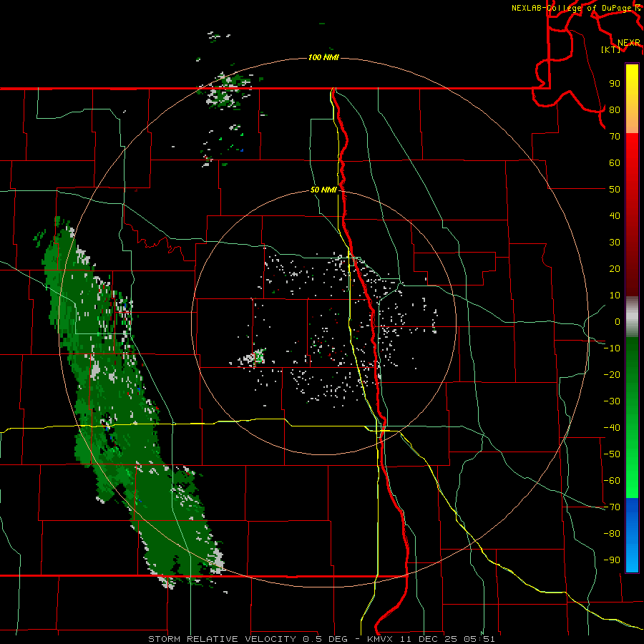This screenshot has width=644, height=644.
Task: Click the -10 scale value
Action: (612, 348)
